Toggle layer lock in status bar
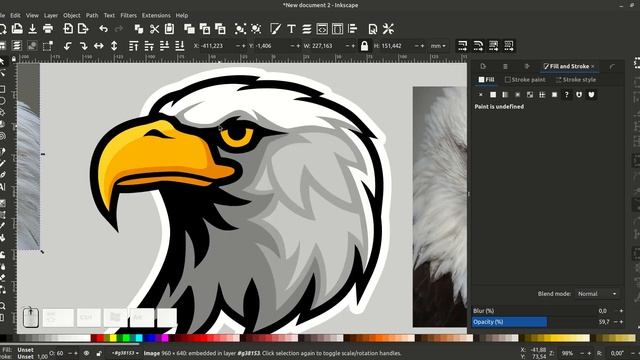Viewport: 640px width, 360px height. pos(99,353)
